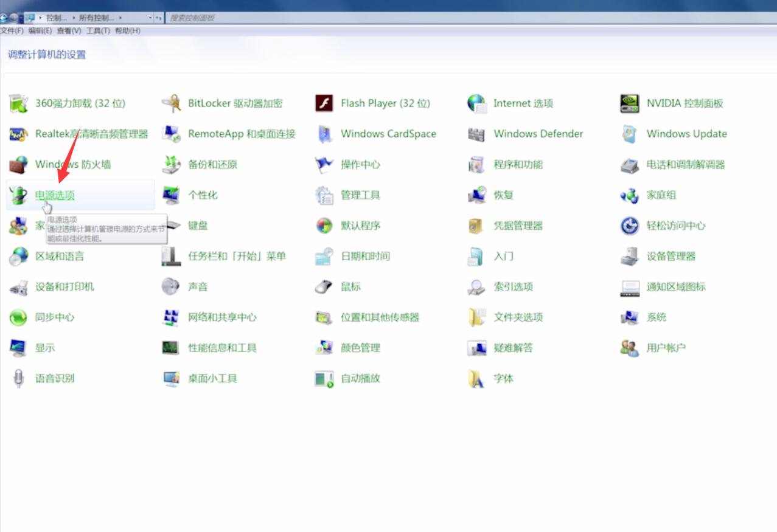Click the refresh button beside address bar

(x=159, y=18)
